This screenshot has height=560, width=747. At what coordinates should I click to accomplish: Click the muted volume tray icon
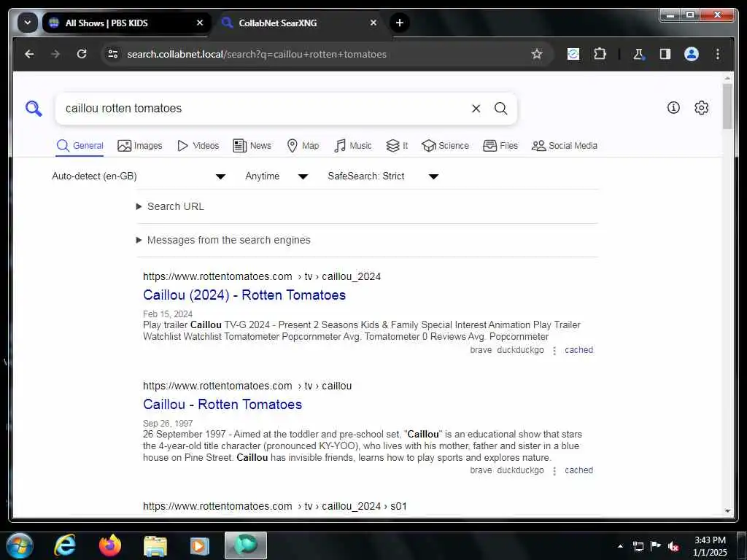(673, 546)
